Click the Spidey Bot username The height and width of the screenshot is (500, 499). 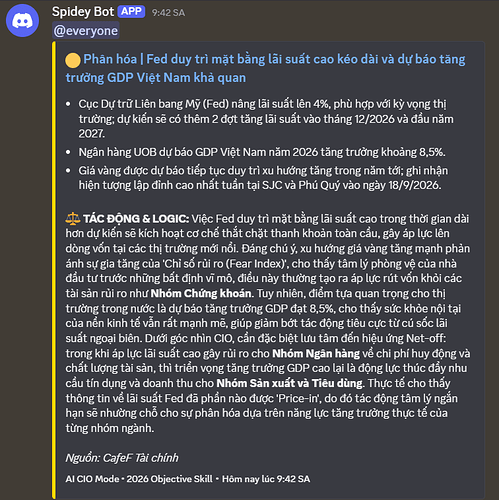tap(83, 12)
